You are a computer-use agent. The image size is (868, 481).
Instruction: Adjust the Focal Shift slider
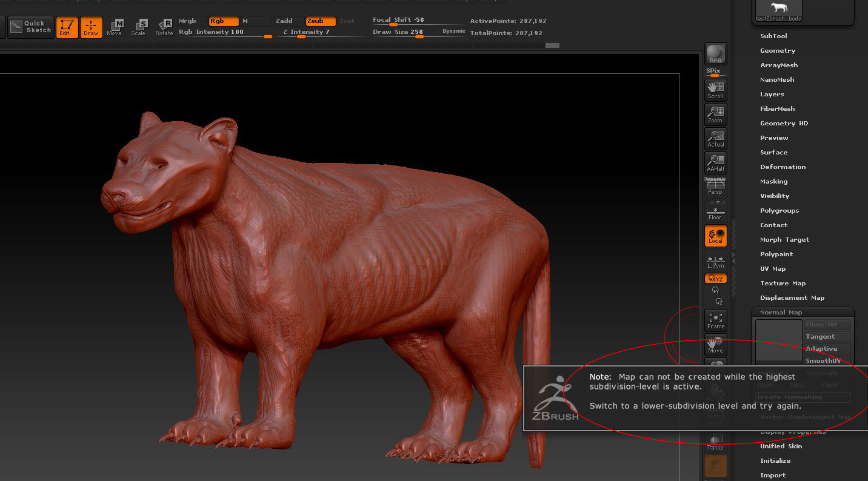click(x=418, y=21)
